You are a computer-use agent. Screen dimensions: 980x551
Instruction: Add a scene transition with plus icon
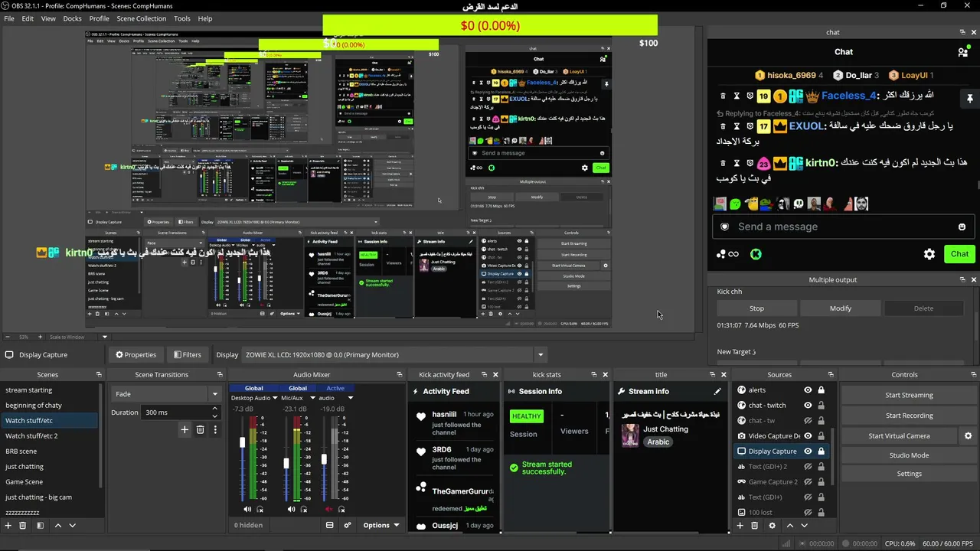pos(185,430)
